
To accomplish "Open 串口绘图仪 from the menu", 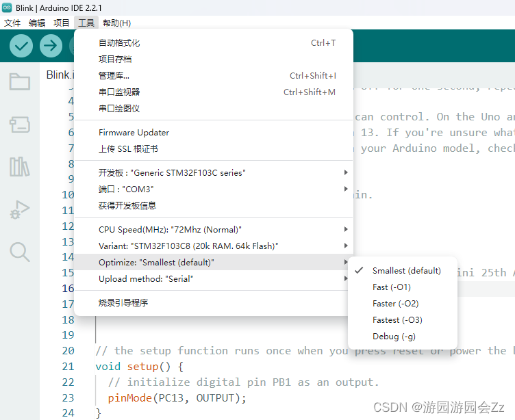I will coord(214,109).
